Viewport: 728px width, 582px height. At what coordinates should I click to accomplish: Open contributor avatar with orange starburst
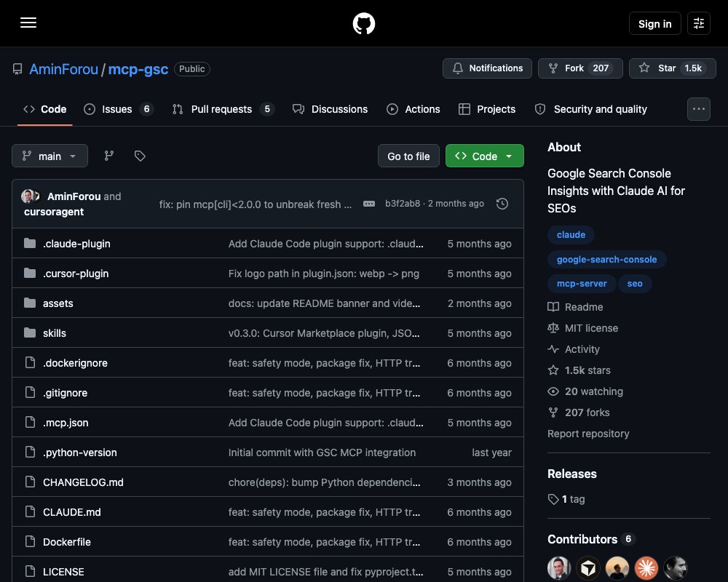[646, 567]
